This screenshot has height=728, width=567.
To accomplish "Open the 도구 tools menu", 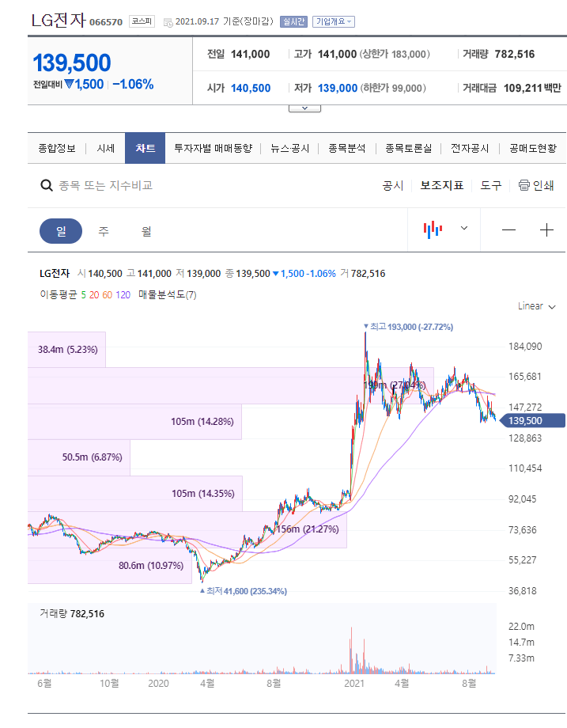I will point(491,186).
